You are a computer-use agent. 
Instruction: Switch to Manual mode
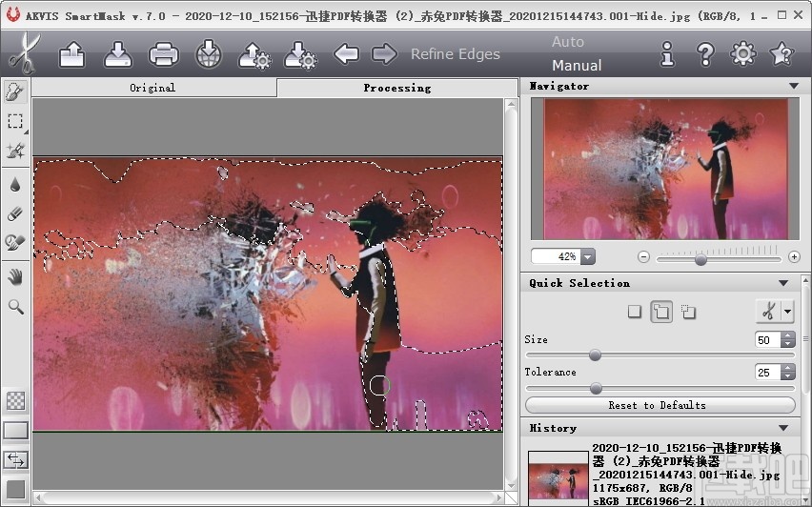coord(577,65)
